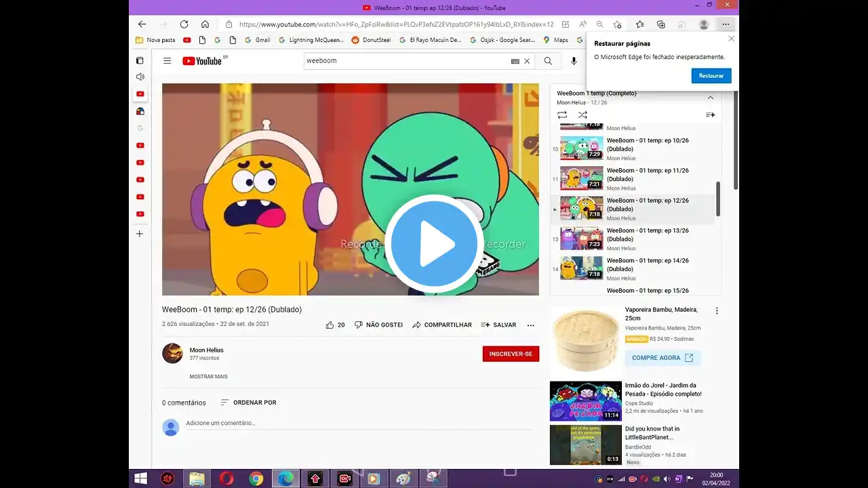Like the video with thumbs up icon

click(330, 325)
